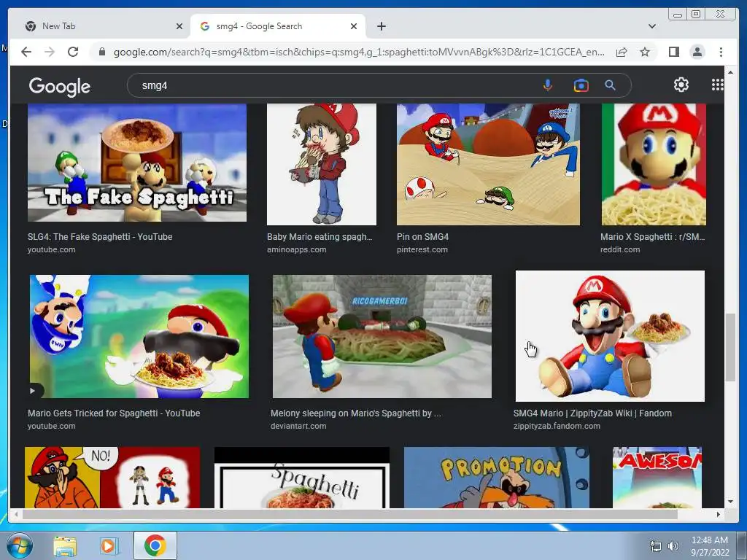Open the Pin on SMG4 image
Viewport: 747px width, 560px height.
click(488, 164)
